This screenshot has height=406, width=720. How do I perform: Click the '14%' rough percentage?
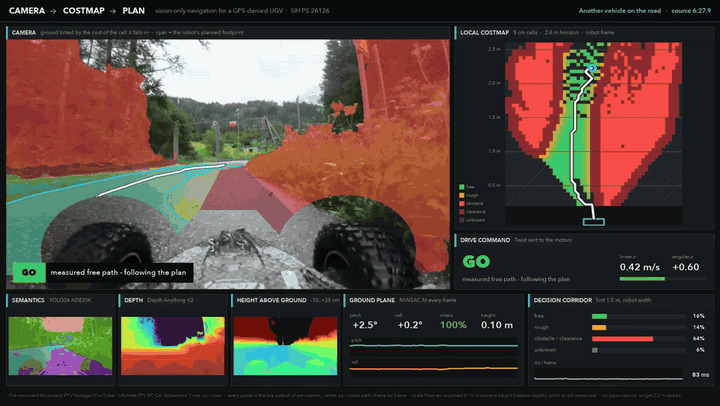[x=698, y=327]
